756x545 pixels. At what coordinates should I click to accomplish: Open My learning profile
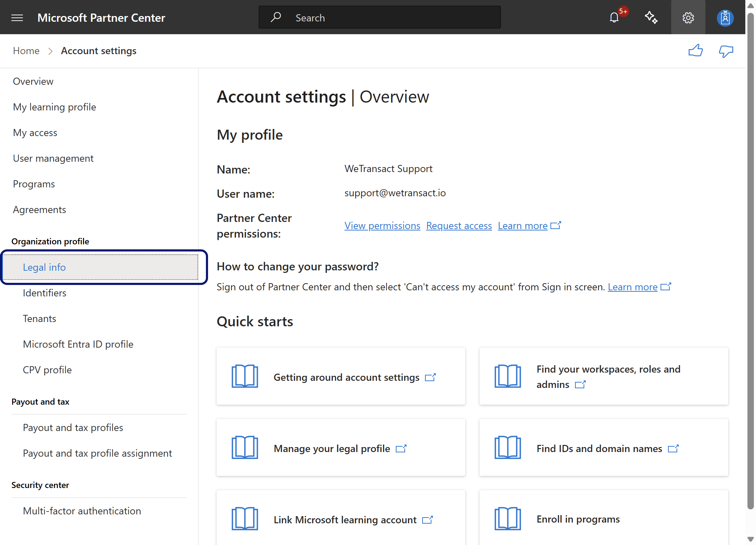[x=55, y=107]
